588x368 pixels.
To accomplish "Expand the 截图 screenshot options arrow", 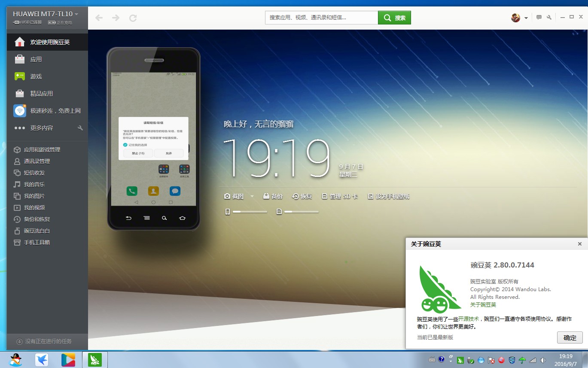I will [252, 196].
